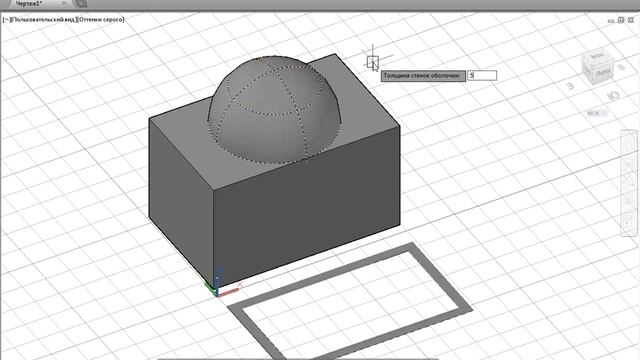This screenshot has height=360, width=640.
Task: Minimize the drawing viewport window
Action: click(611, 20)
